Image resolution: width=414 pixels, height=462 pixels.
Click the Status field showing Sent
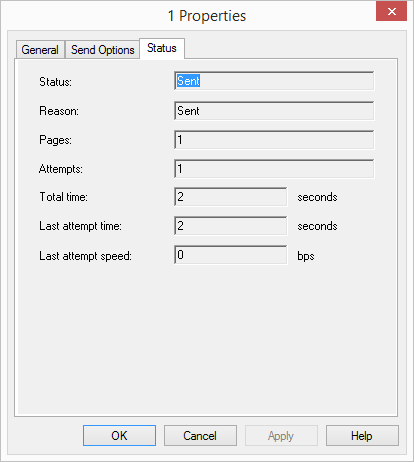(274, 81)
